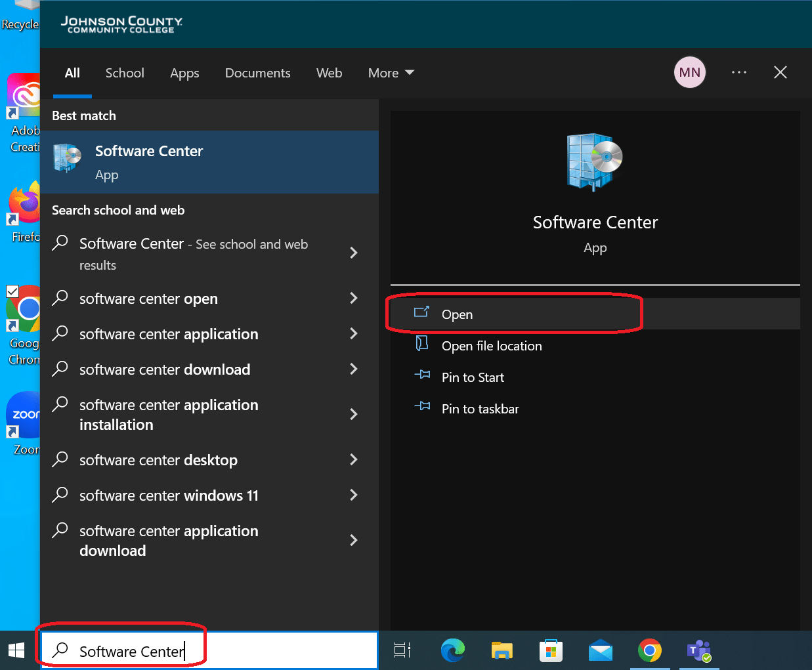Open the Microsoft Store from the taskbar
Viewport: 812px width, 670px height.
click(551, 650)
